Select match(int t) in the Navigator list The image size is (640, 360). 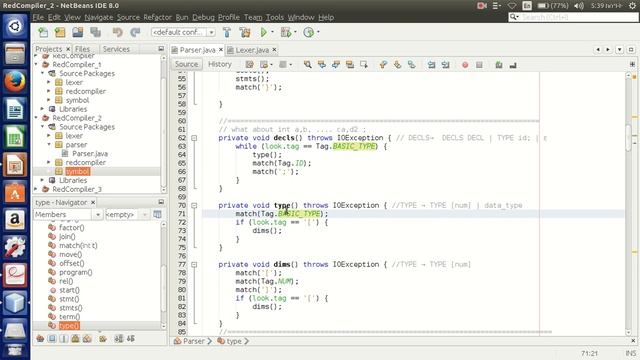78,245
